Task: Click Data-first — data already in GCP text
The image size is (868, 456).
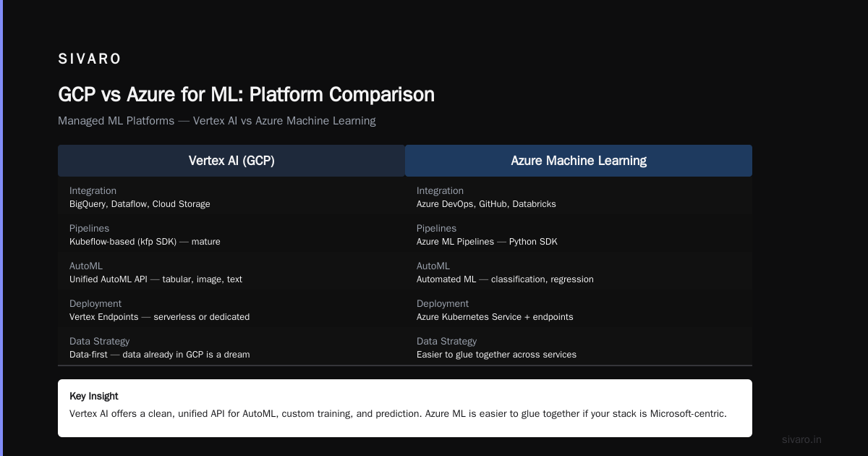Action: [x=159, y=355]
